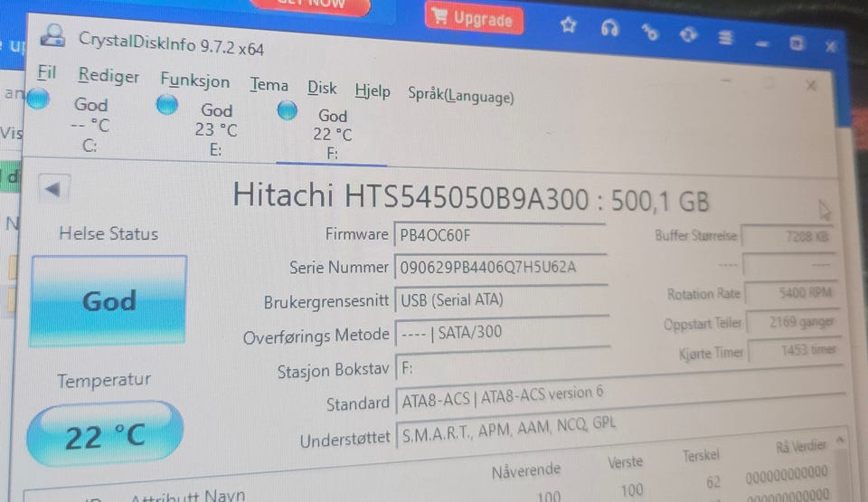Open the Funksjon menu

click(x=195, y=81)
